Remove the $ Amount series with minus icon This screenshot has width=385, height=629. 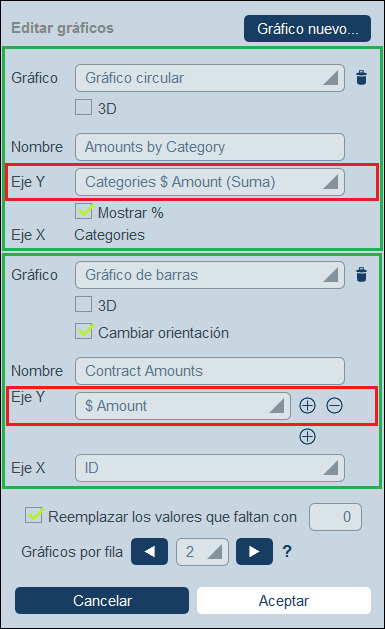click(334, 406)
